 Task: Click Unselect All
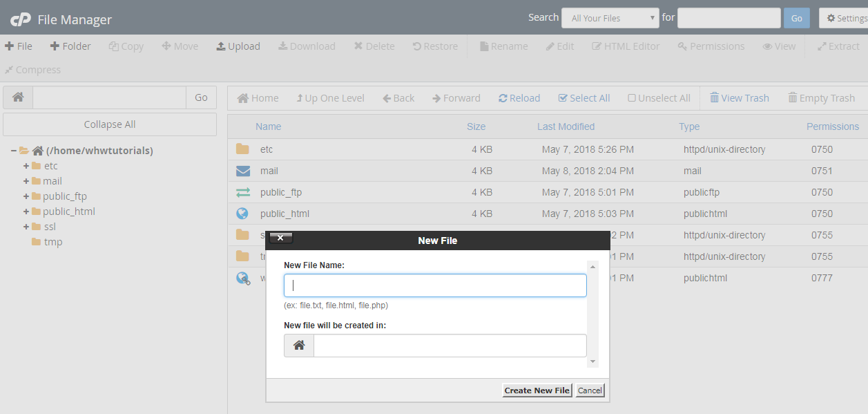click(x=658, y=97)
